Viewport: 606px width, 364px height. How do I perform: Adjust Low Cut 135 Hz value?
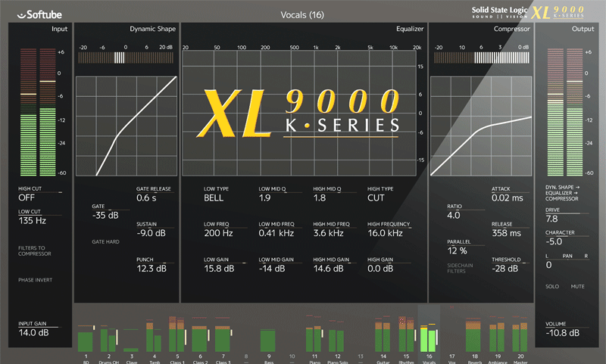(32, 221)
